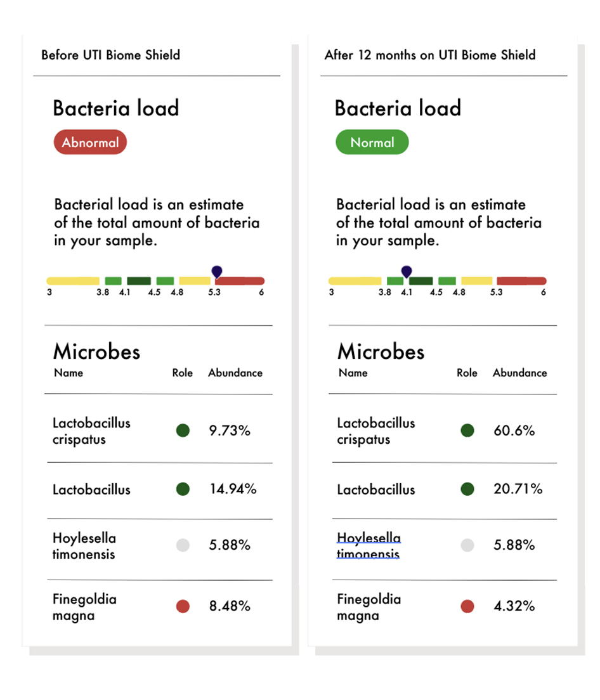Expand the Microbes section in the before report
This screenshot has height=700, width=600.
[96, 352]
